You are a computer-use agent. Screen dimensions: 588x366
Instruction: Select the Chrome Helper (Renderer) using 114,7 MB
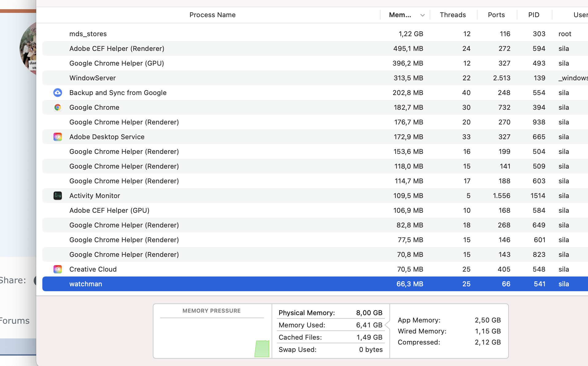(x=315, y=181)
